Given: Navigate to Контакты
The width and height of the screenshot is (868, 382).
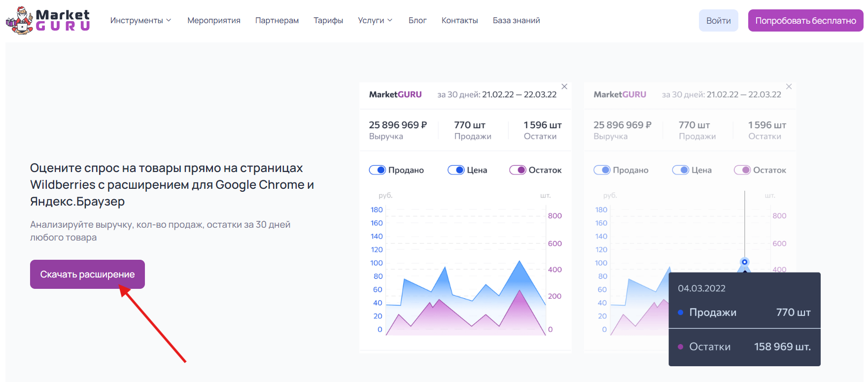Looking at the screenshot, I should (x=459, y=20).
